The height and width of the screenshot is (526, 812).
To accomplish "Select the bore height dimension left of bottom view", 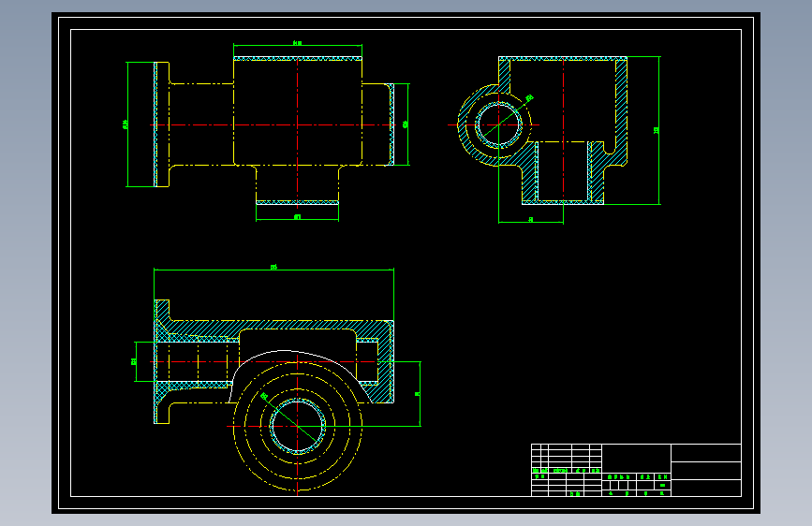I will pos(135,361).
